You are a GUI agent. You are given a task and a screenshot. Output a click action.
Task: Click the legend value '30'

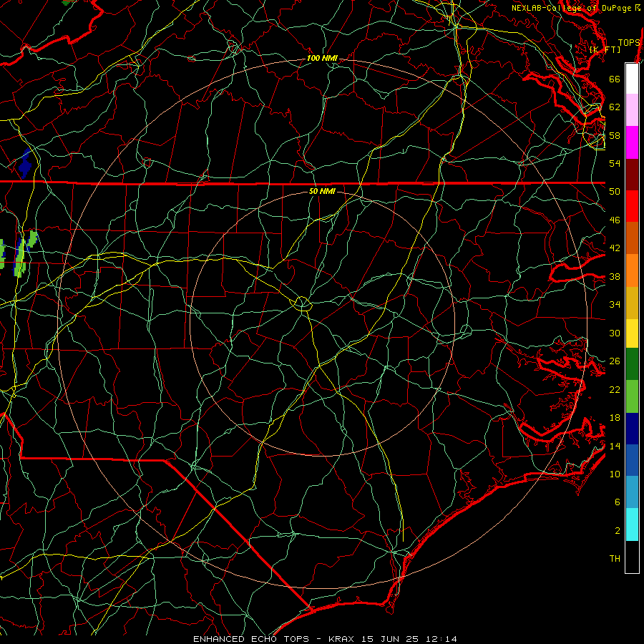[x=615, y=333]
